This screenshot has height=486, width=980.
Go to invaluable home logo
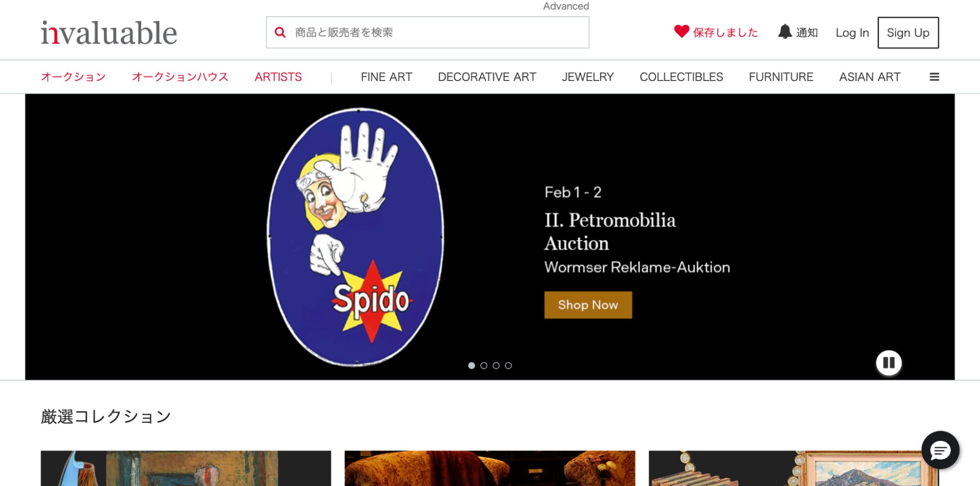tap(109, 33)
